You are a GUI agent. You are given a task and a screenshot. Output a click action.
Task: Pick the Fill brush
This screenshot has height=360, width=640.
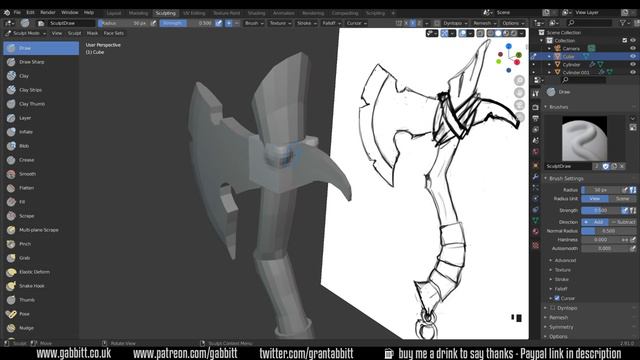tap(41, 202)
